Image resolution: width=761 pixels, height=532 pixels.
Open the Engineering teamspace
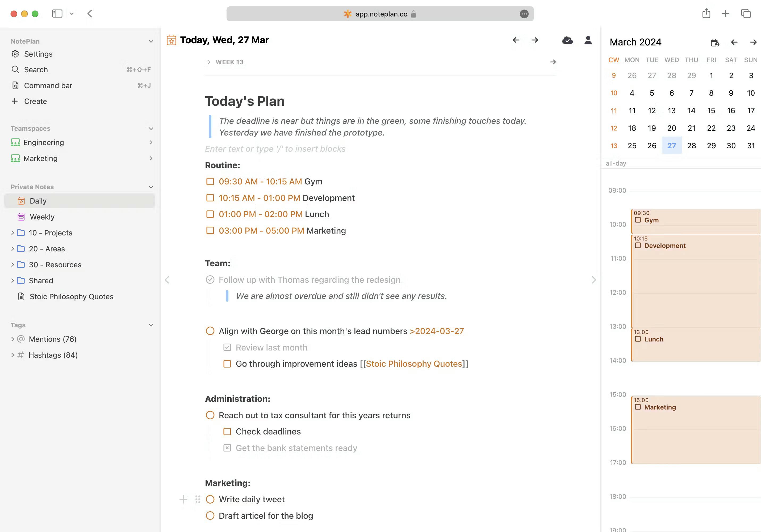44,142
